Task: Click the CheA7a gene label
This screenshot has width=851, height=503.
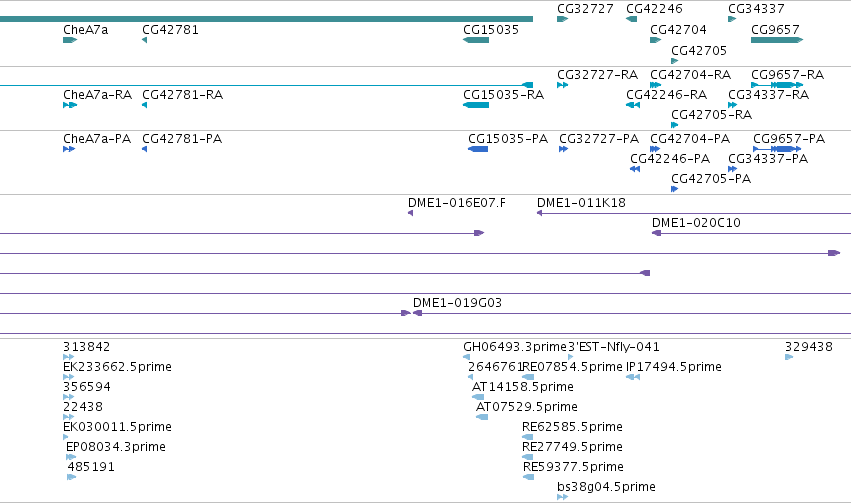Action: (85, 30)
